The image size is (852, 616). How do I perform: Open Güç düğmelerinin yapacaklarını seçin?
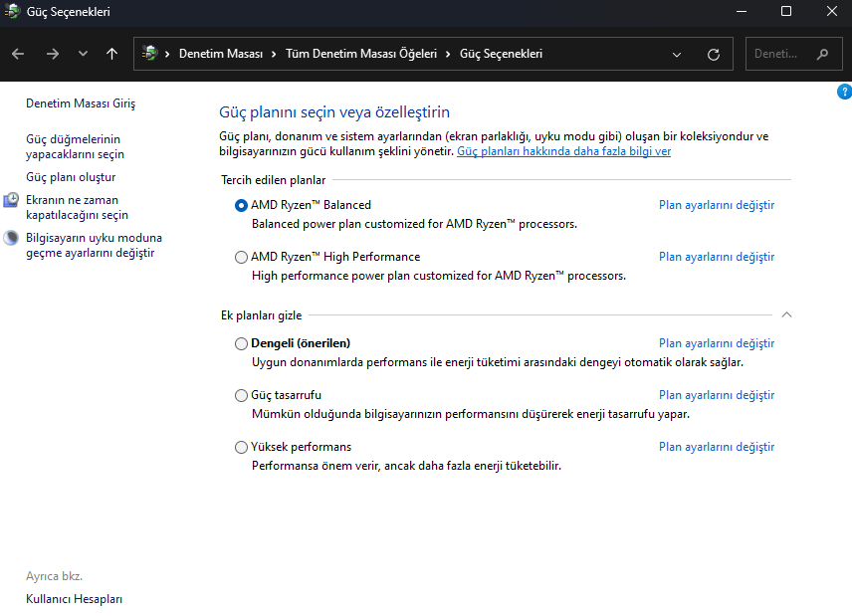tap(75, 146)
